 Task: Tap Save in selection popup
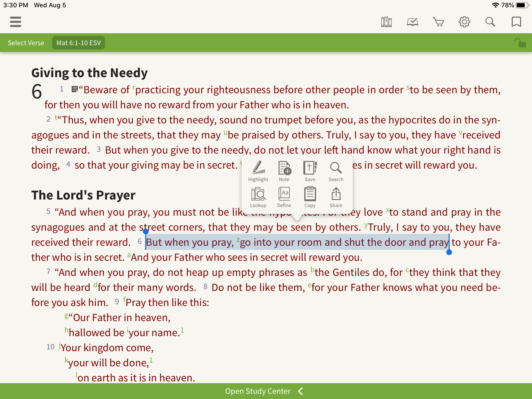coord(310,171)
